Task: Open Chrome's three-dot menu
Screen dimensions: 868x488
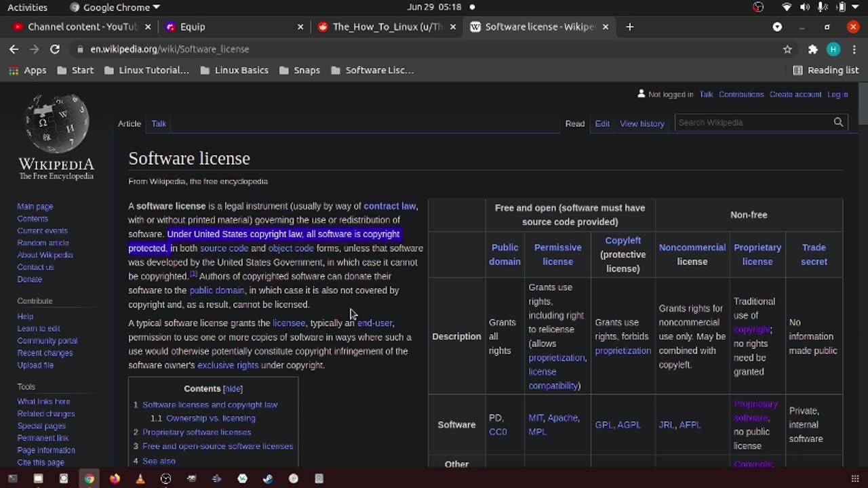Action: pos(854,49)
